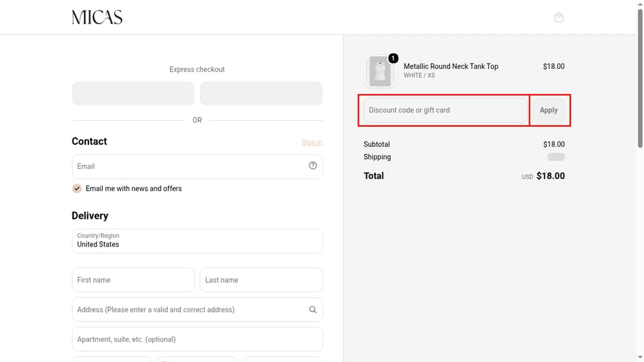Open the shopping bag icon in header
The height and width of the screenshot is (362, 644).
coord(559,17)
